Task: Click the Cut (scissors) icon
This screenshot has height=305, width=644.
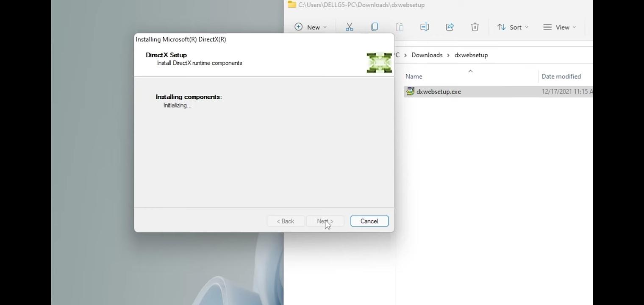Action: (349, 27)
